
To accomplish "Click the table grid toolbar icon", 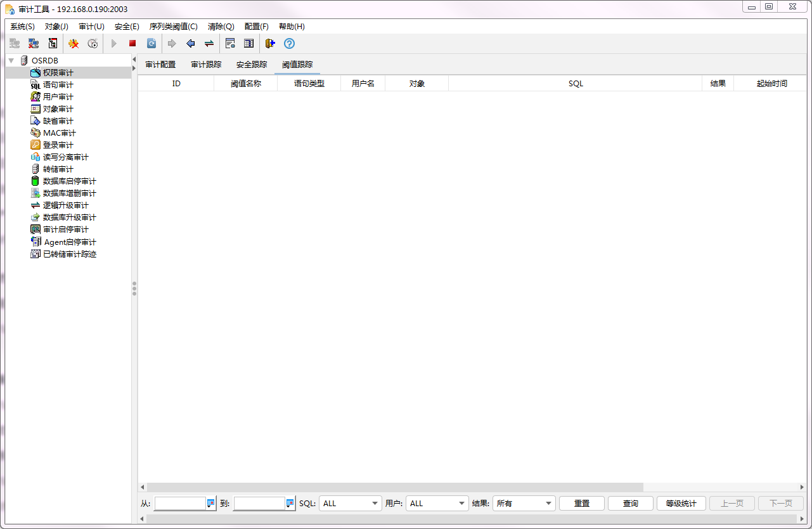I will [249, 44].
